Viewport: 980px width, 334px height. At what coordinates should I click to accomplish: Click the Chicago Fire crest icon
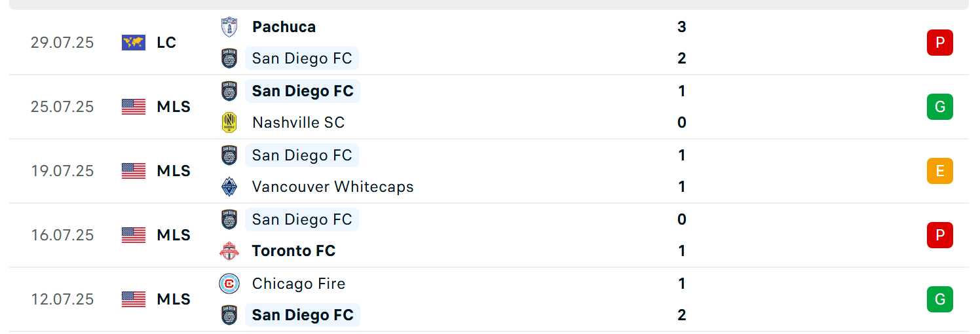point(229,284)
